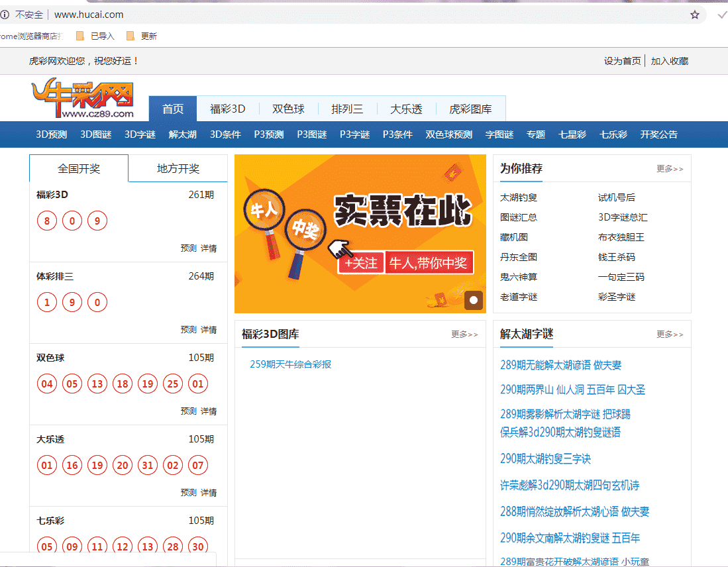The height and width of the screenshot is (567, 728).
Task: Click the carousel indicator dot on the banner
Action: tap(473, 300)
